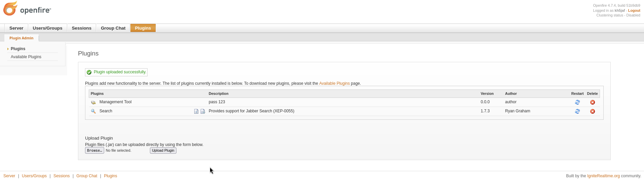644x186 pixels.
Task: Click Browse to choose a plugin file
Action: 94,151
